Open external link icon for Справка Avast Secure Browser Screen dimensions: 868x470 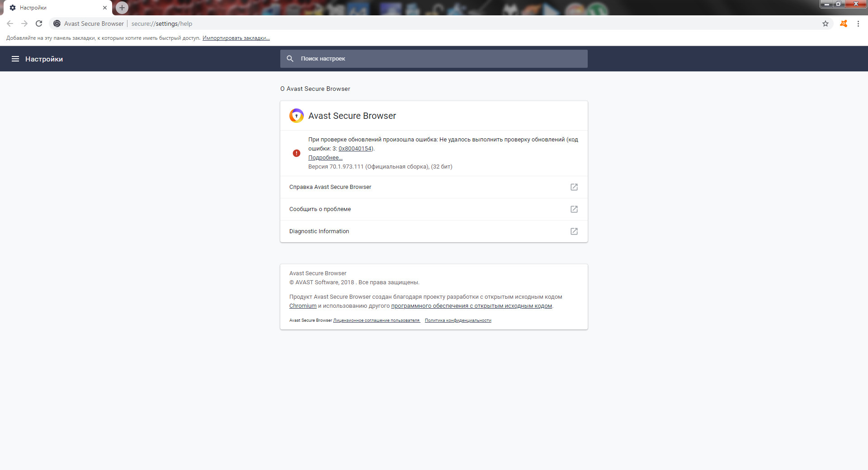tap(574, 187)
